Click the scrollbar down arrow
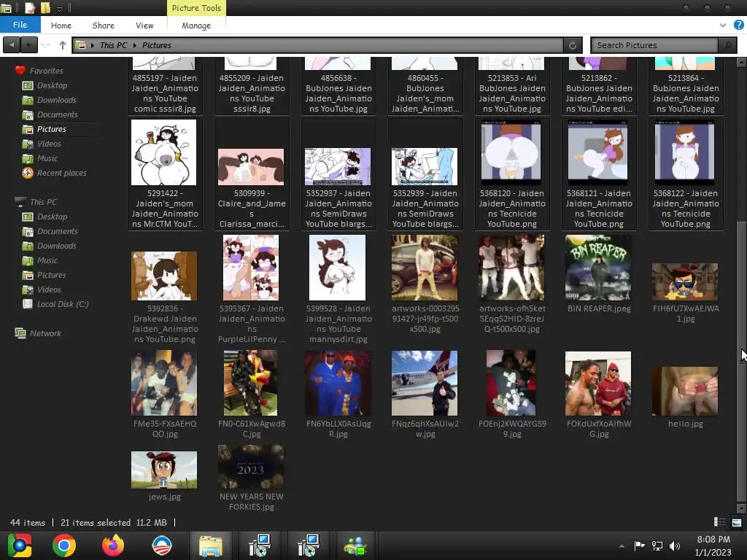747x560 pixels. 741,508
